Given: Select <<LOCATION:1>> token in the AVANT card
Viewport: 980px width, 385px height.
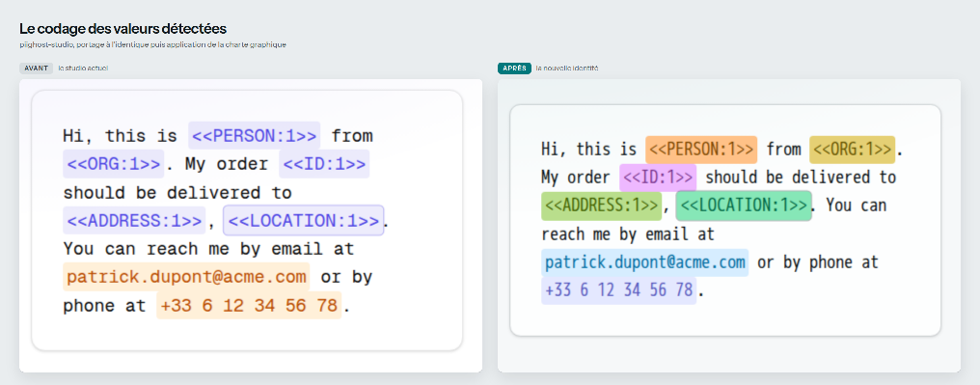Looking at the screenshot, I should (x=303, y=221).
